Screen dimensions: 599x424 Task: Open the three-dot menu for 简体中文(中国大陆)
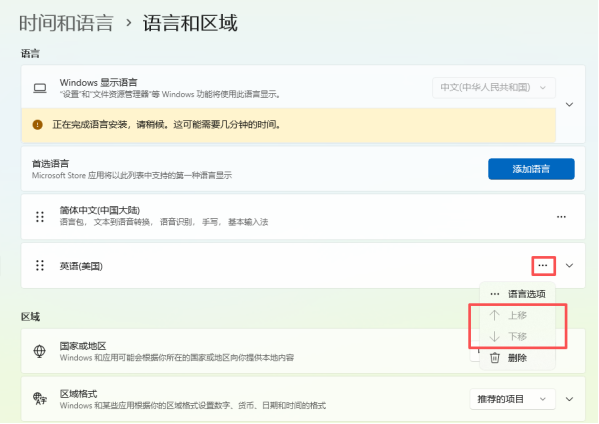[561, 217]
